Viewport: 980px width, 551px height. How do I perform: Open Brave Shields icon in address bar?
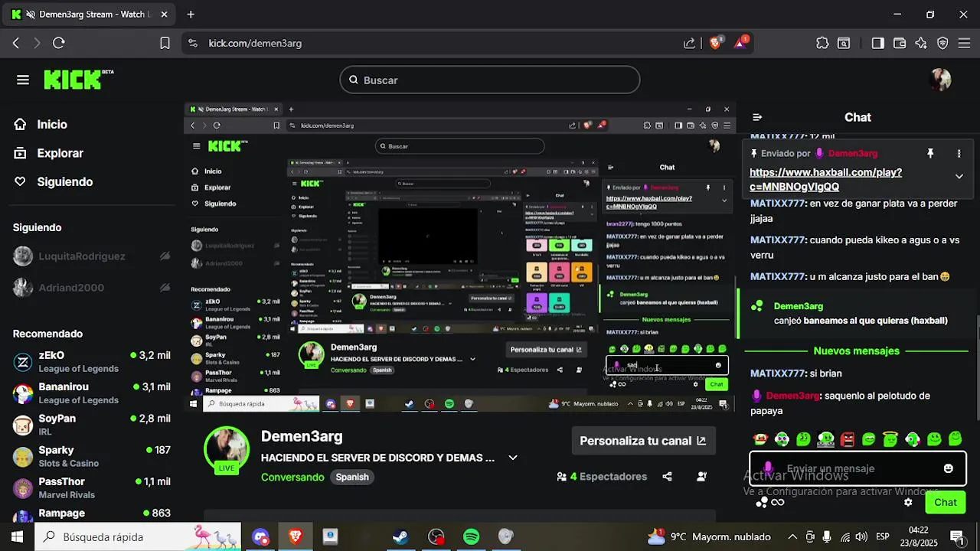pos(716,43)
